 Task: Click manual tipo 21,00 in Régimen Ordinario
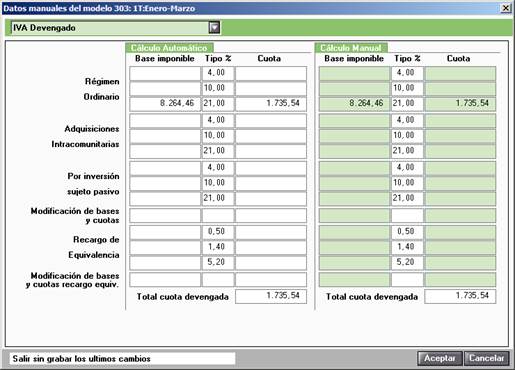pos(407,103)
